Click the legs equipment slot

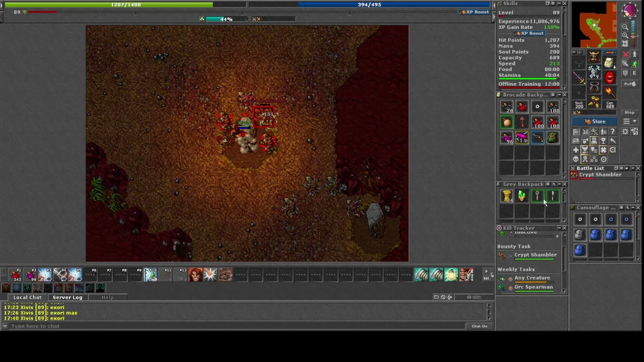point(594,86)
